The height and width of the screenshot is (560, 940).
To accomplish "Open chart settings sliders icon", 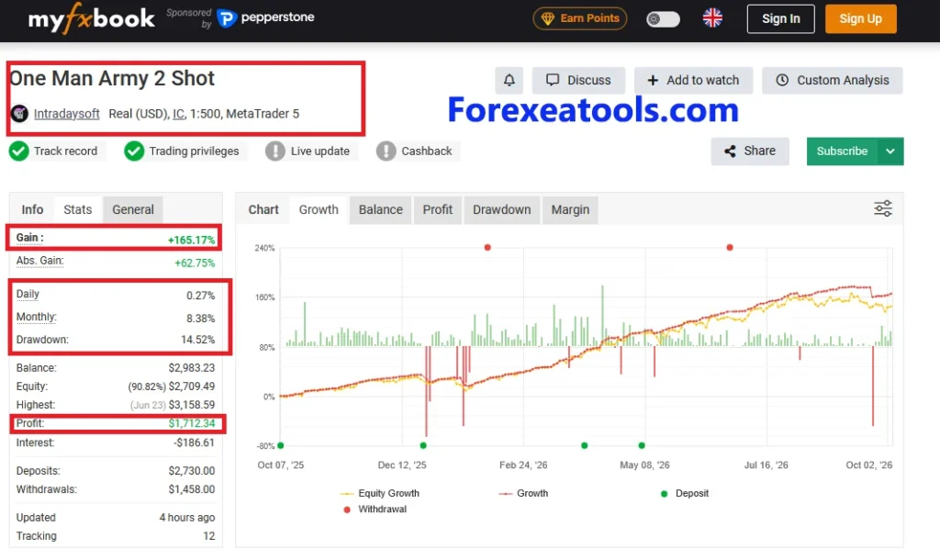I will coord(883,208).
